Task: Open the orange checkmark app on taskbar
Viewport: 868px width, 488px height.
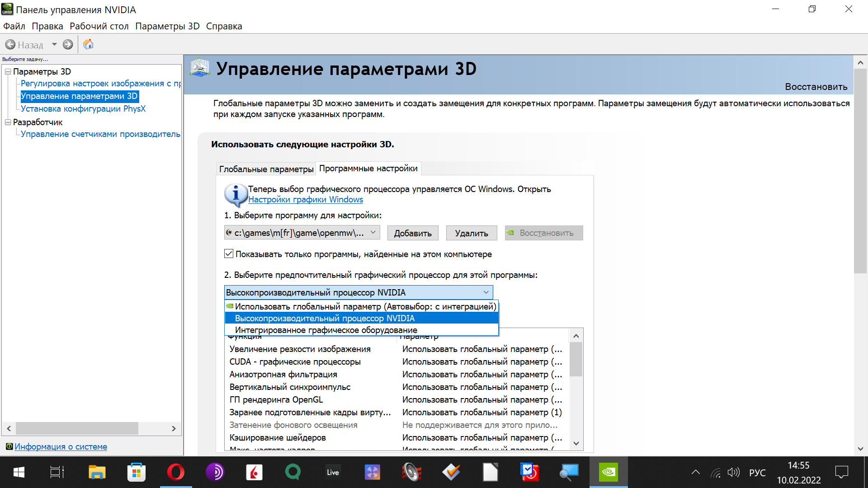Action: pyautogui.click(x=451, y=472)
